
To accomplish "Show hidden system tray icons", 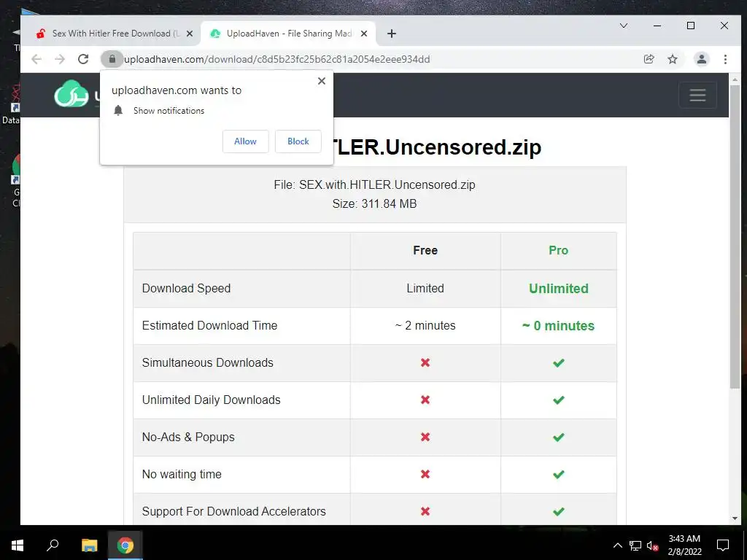I will [x=617, y=545].
